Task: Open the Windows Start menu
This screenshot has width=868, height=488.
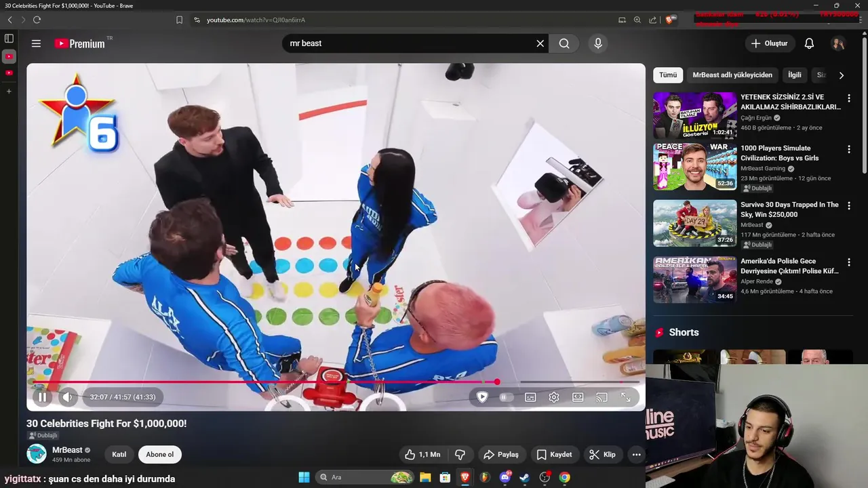Action: (304, 477)
